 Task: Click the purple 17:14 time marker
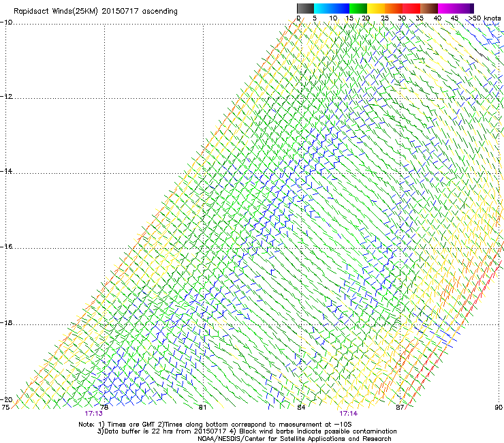349,414
